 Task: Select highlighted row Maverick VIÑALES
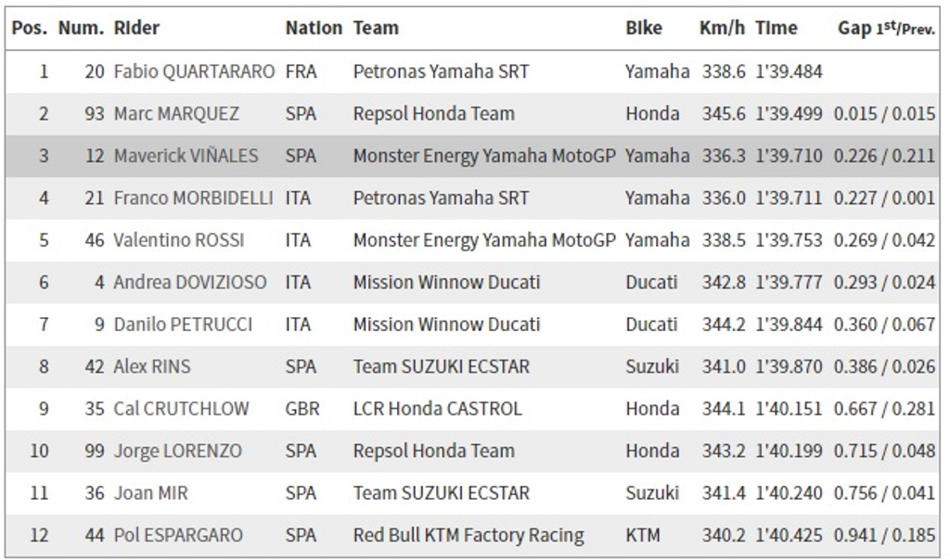472,156
